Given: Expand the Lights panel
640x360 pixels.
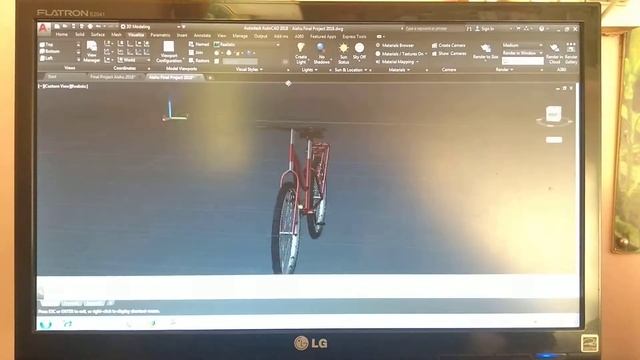Looking at the screenshot, I should [x=310, y=70].
